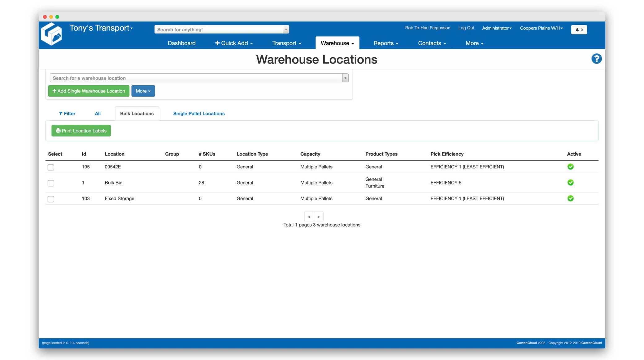Switch to Single Pallet Locations tab

199,114
